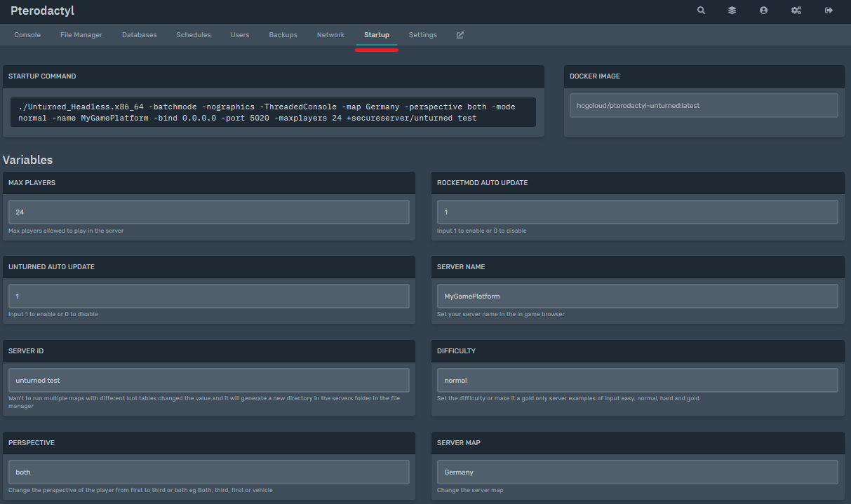
Task: Click the ROCKETMOD AUTO UPDATE title
Action: (x=482, y=183)
